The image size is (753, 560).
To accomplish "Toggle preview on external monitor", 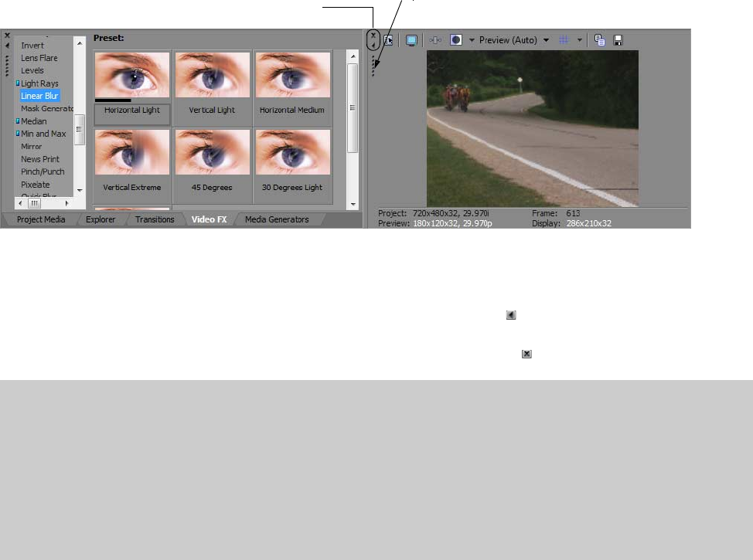I will click(411, 40).
